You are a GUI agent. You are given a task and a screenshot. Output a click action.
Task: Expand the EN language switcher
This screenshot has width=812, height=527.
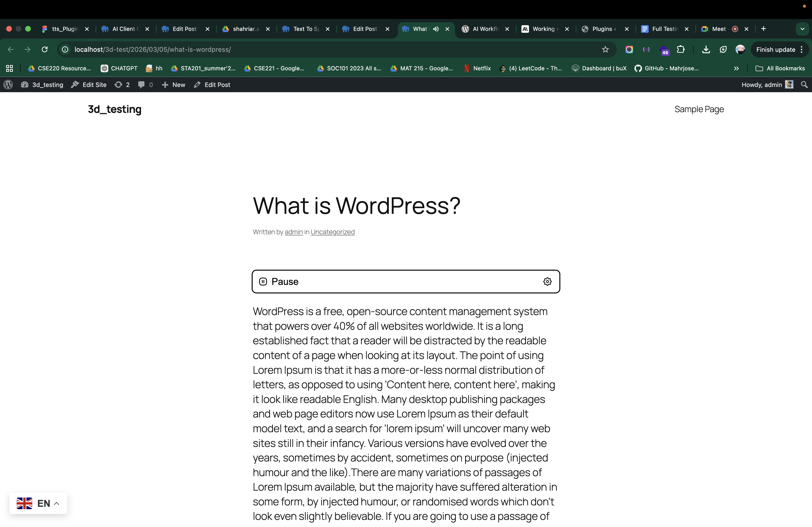[38, 503]
